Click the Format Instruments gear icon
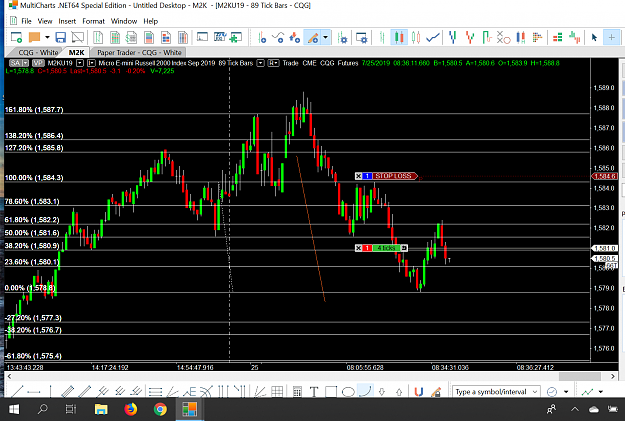Image resolution: width=625 pixels, height=421 pixels. (x=342, y=37)
